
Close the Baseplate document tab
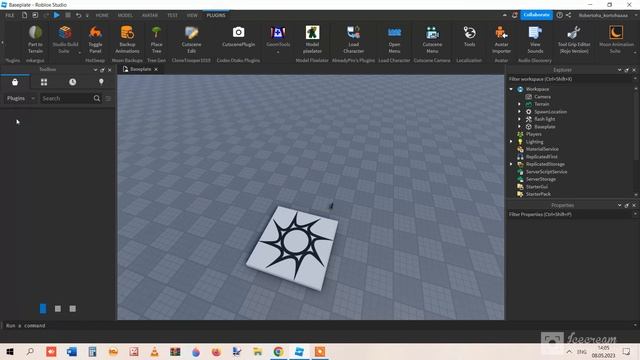pyautogui.click(x=156, y=69)
